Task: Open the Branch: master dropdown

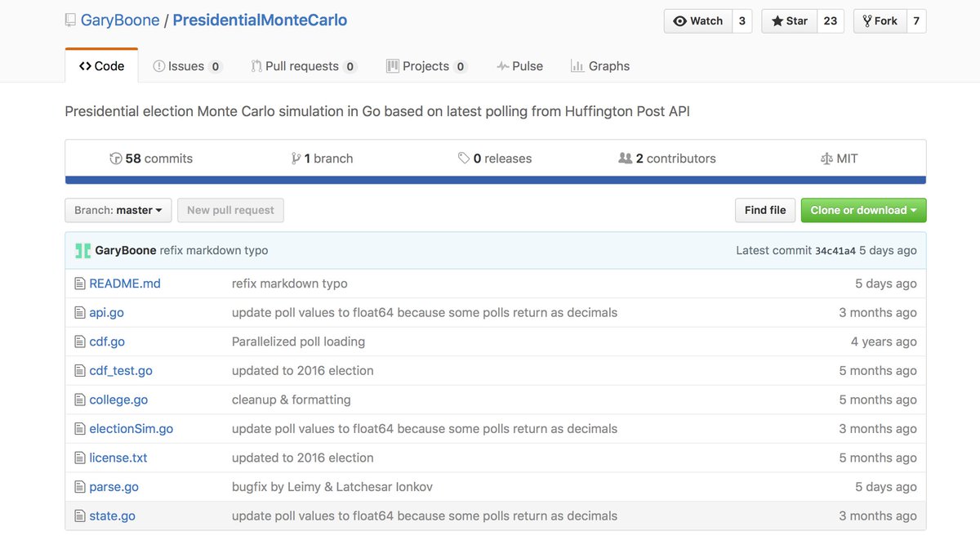Action: (118, 210)
